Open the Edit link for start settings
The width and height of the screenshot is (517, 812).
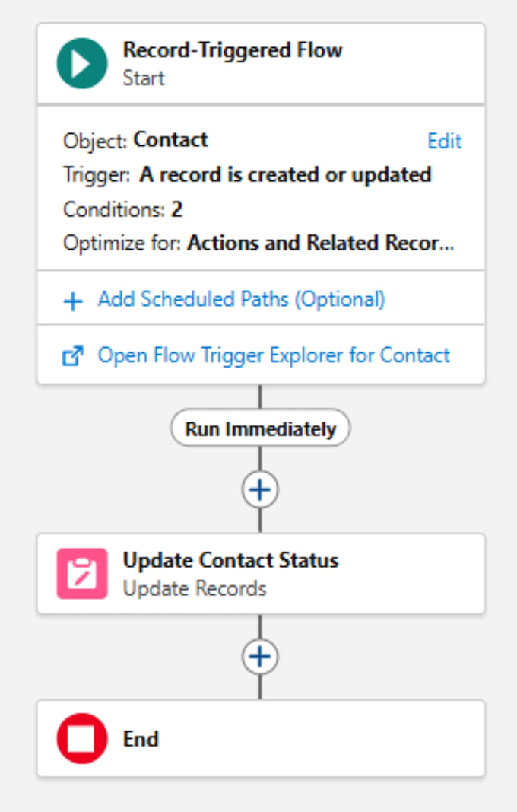(x=445, y=141)
